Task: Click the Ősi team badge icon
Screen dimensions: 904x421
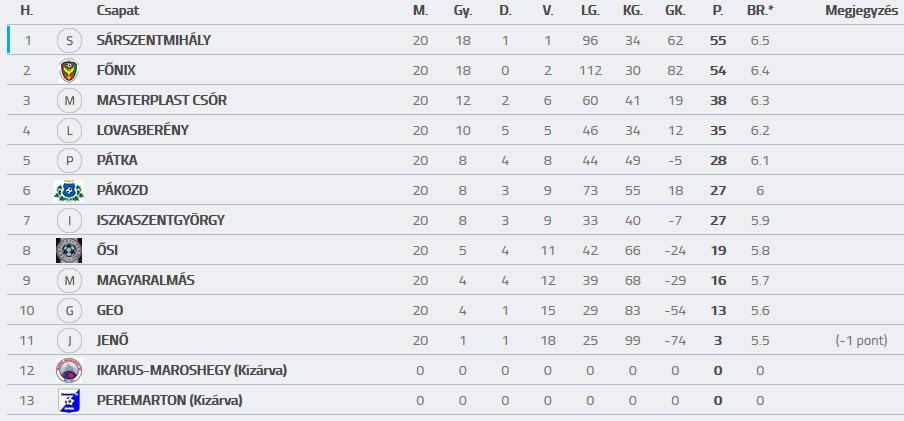Action: 69,250
